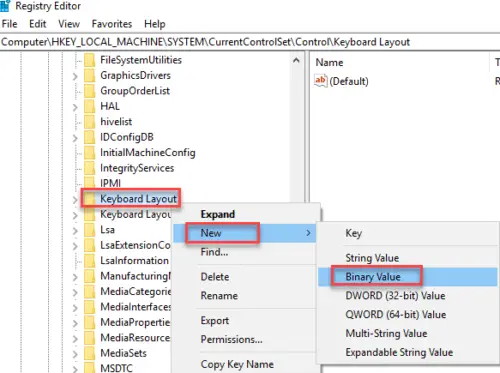The width and height of the screenshot is (500, 373).
Task: Select the hivelist key label
Action: pyautogui.click(x=116, y=122)
